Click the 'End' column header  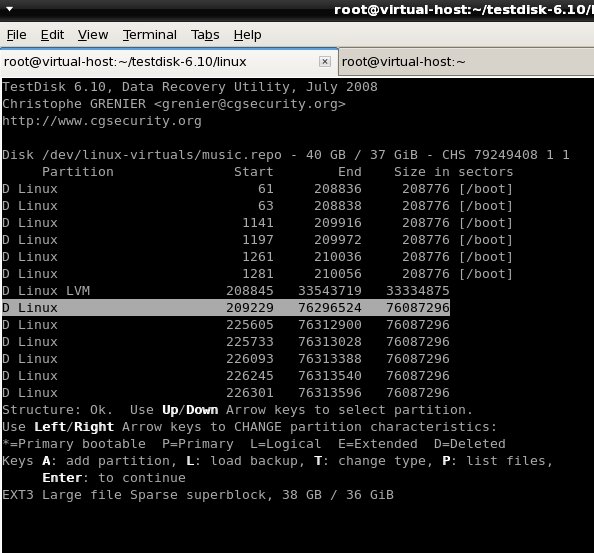point(350,172)
